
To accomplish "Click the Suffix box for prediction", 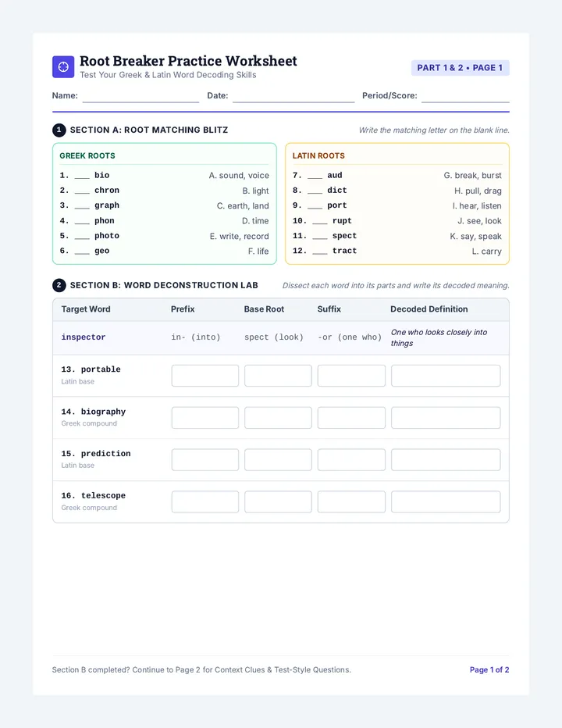I will (351, 459).
